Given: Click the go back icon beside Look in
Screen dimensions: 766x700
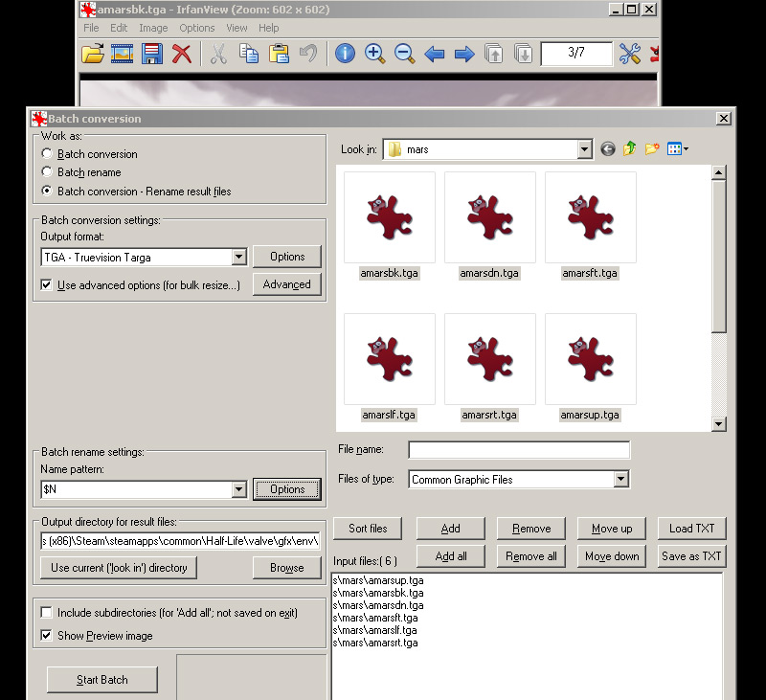Looking at the screenshot, I should tap(608, 149).
